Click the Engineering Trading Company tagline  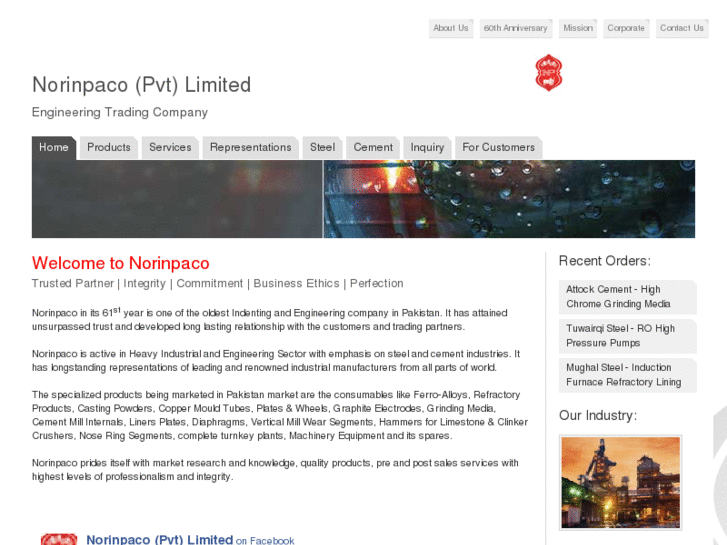tap(120, 113)
